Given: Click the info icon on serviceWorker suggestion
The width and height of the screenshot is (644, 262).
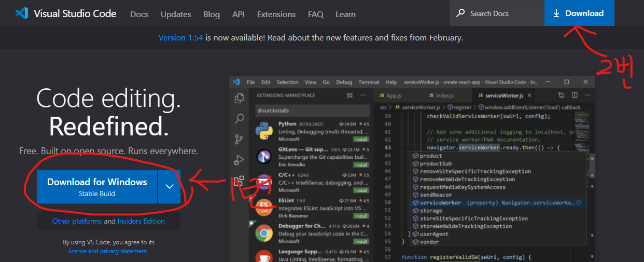Looking at the screenshot, I should (x=578, y=203).
